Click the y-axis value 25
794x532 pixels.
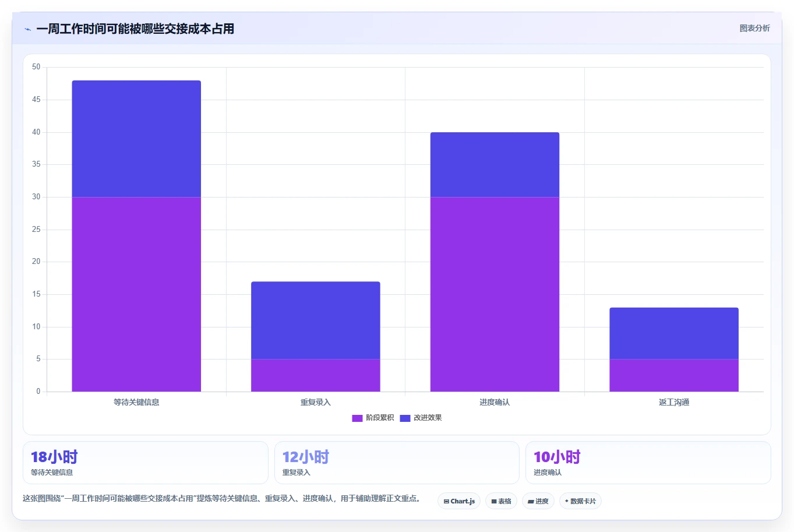point(36,230)
